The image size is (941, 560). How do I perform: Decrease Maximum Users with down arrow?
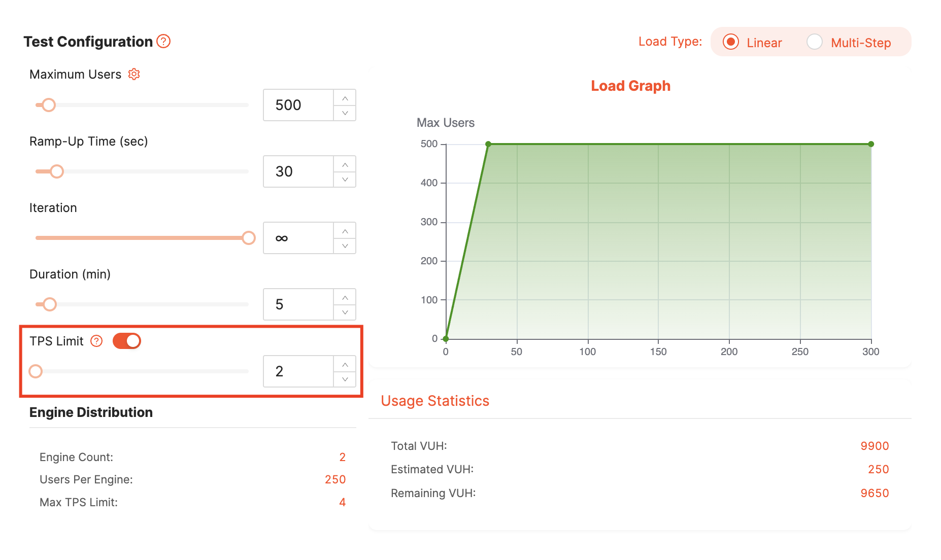tap(345, 113)
